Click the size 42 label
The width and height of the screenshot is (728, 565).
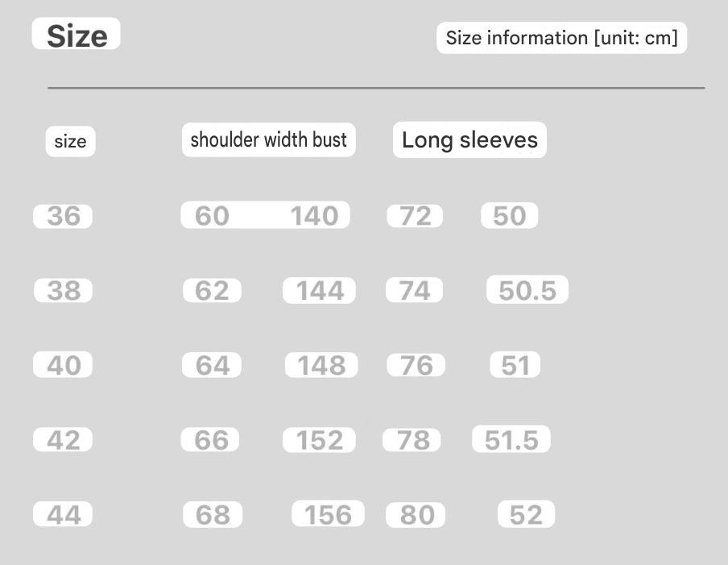[63, 440]
